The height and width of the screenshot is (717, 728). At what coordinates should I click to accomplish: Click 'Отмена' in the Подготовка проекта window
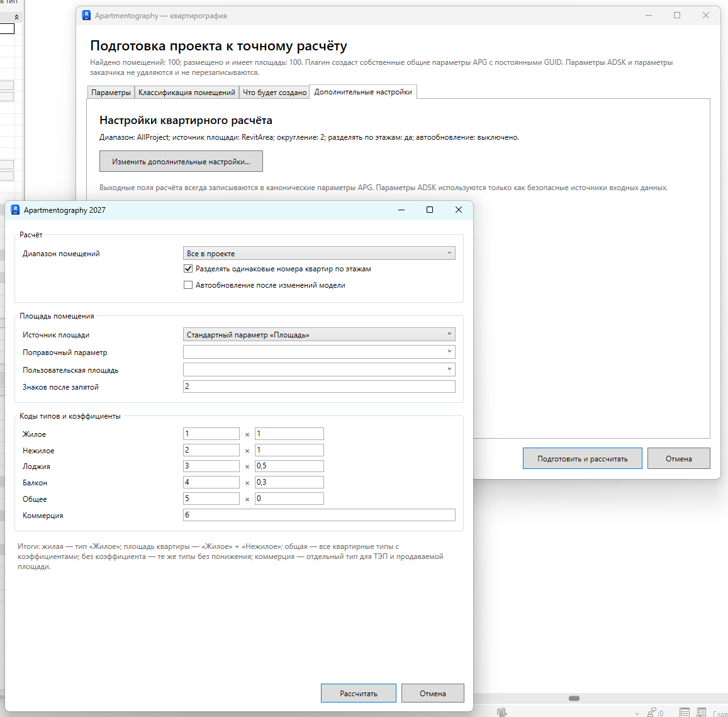[678, 458]
